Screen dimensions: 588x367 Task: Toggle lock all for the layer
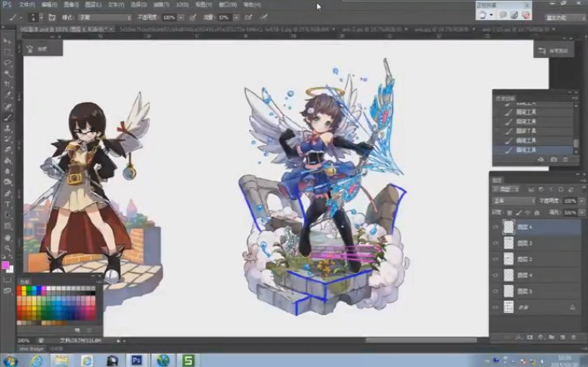point(537,212)
